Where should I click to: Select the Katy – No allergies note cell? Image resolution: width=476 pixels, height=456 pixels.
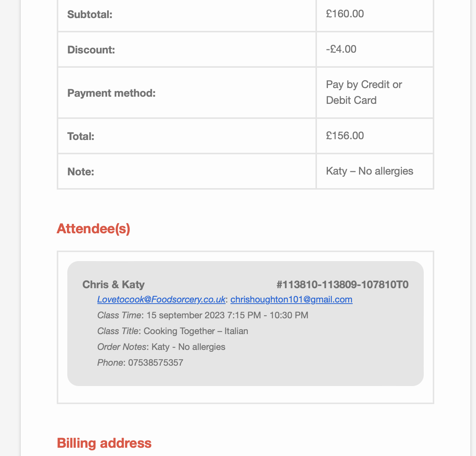(375, 171)
